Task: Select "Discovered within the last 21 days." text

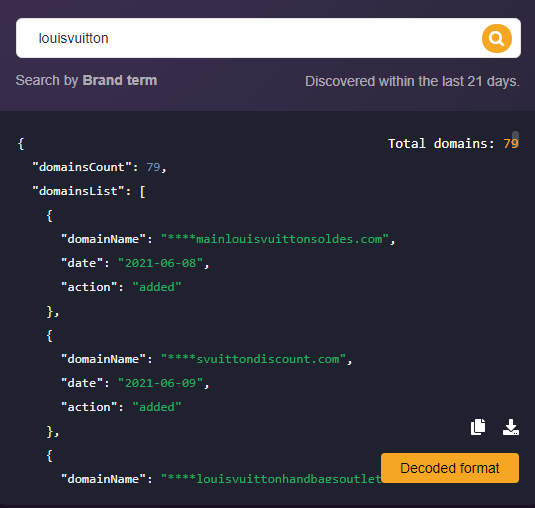Action: [413, 82]
